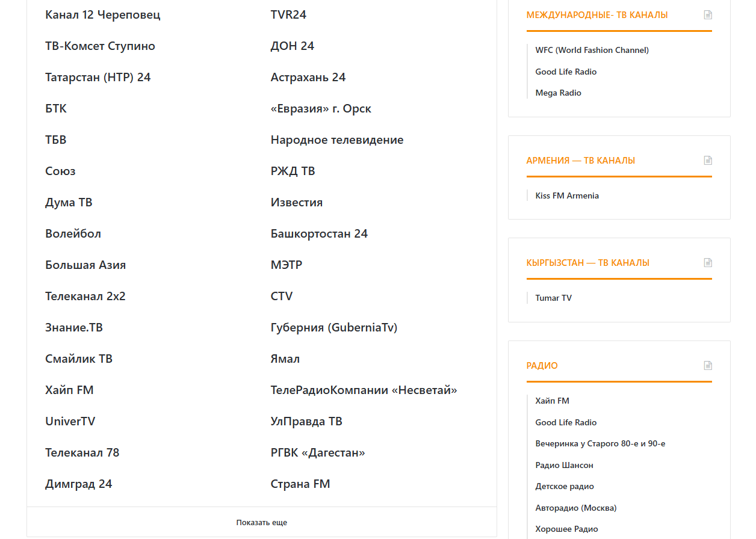Open WFC (World Fashion Channel) link
The width and height of the screenshot is (756, 539).
point(592,51)
